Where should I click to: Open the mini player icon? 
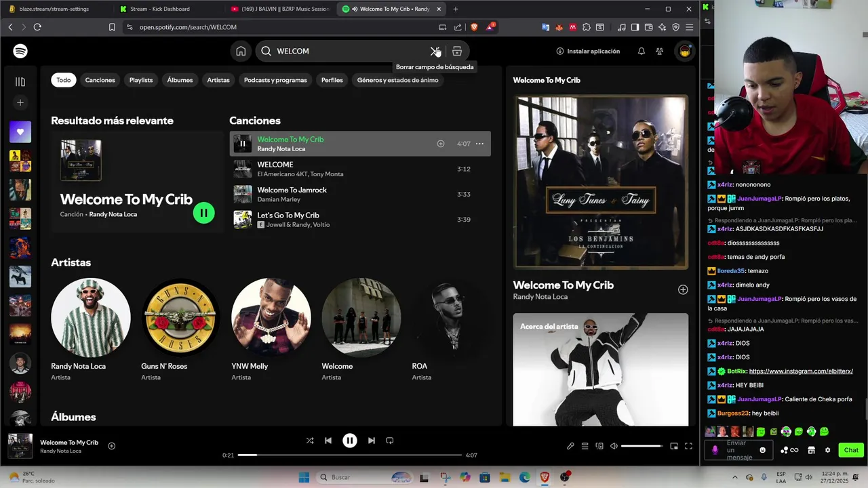(x=674, y=446)
